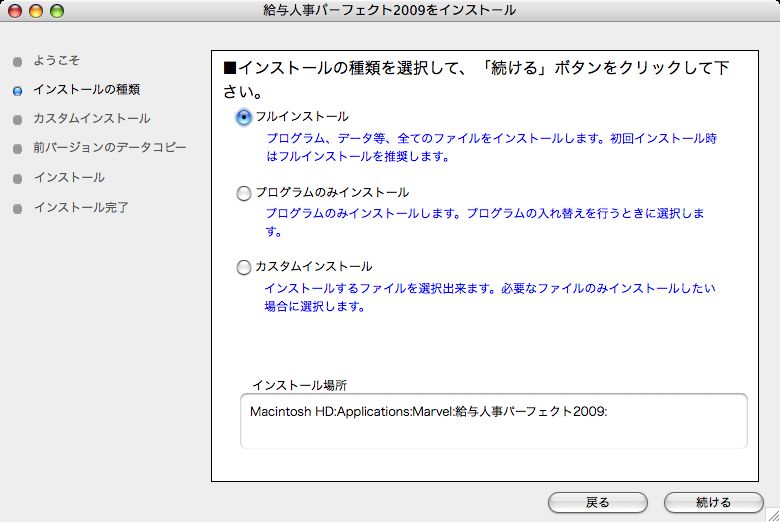780x522 pixels.
Task: Select the フルインストール radio button
Action: [x=244, y=117]
